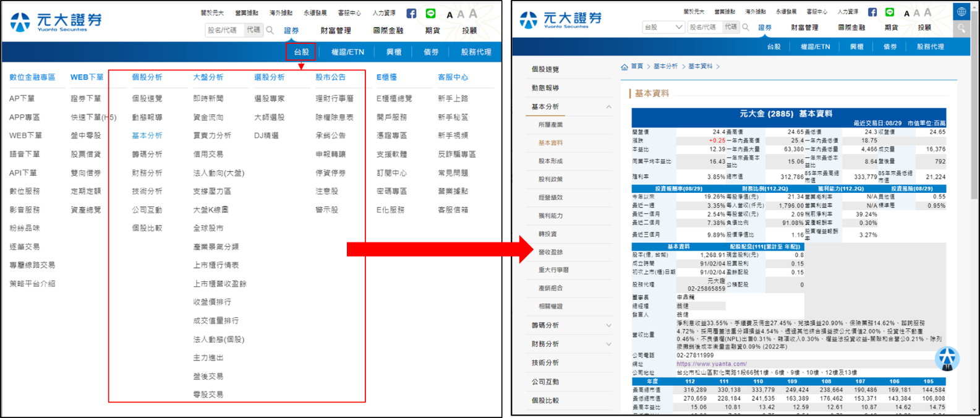980x418 pixels.
Task: Click the https://www.yuanta.com/ company website link
Action: pyautogui.click(x=712, y=364)
